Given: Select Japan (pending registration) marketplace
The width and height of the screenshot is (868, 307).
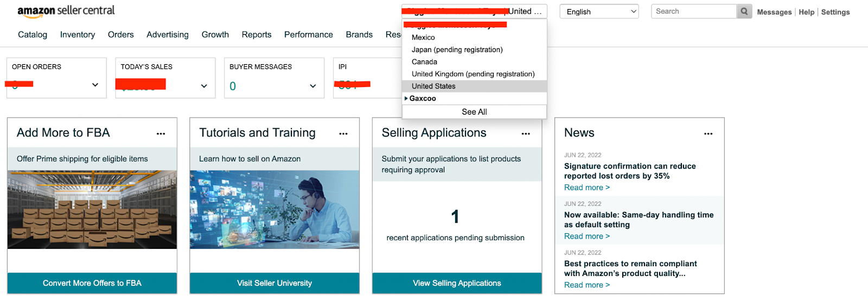Looking at the screenshot, I should click(457, 49).
